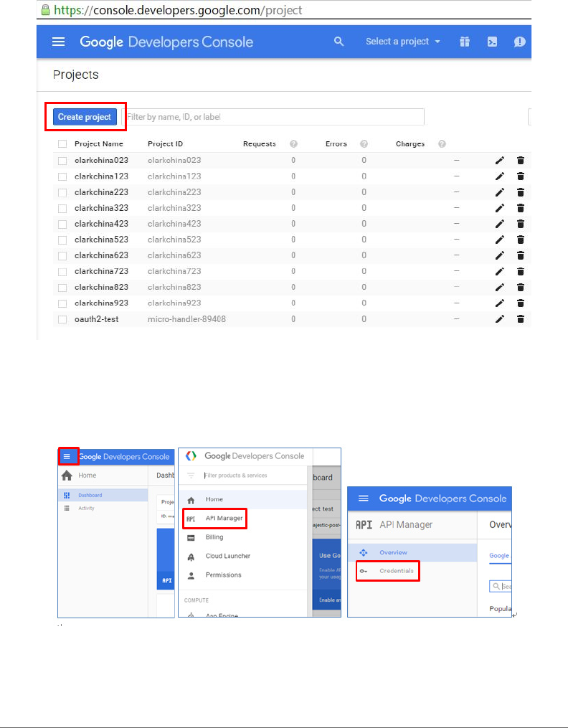Click the Filter by name, ID, or label field

pyautogui.click(x=273, y=117)
